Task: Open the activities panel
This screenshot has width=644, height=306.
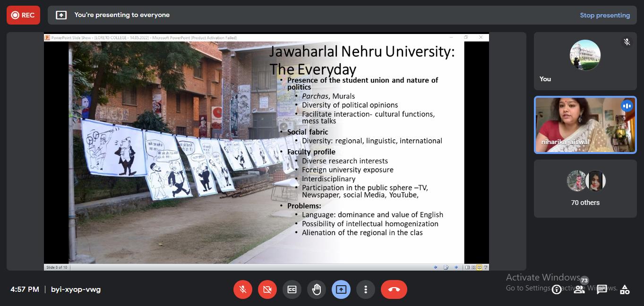Action: click(x=625, y=289)
